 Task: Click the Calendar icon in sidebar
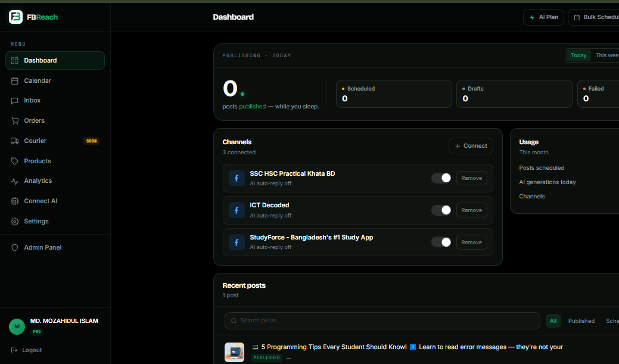pos(15,81)
